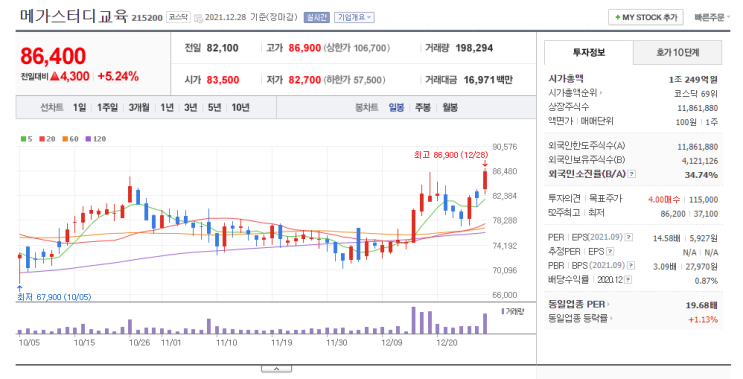Open the 동일업종 등락률 link

pos(580,318)
